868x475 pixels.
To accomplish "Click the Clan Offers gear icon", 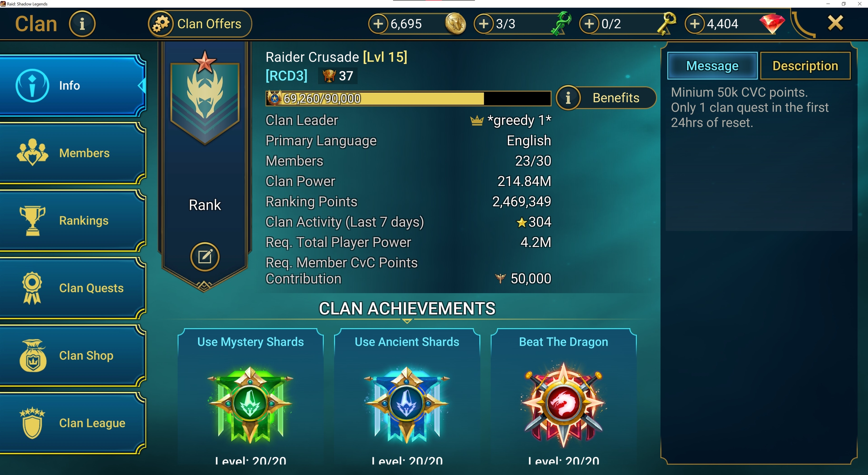I will pyautogui.click(x=161, y=24).
